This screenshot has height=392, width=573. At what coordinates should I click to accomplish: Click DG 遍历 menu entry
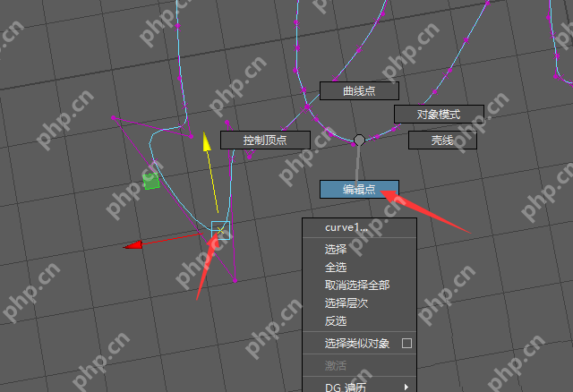[x=360, y=386]
